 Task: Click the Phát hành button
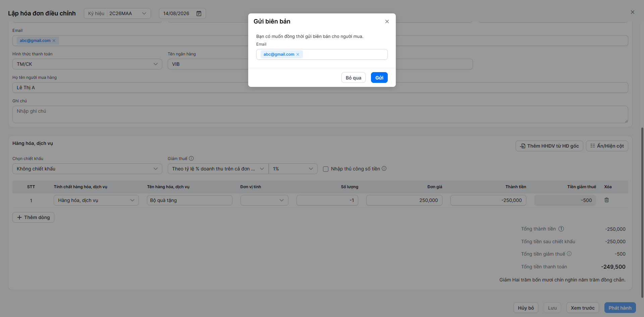[x=620, y=308]
